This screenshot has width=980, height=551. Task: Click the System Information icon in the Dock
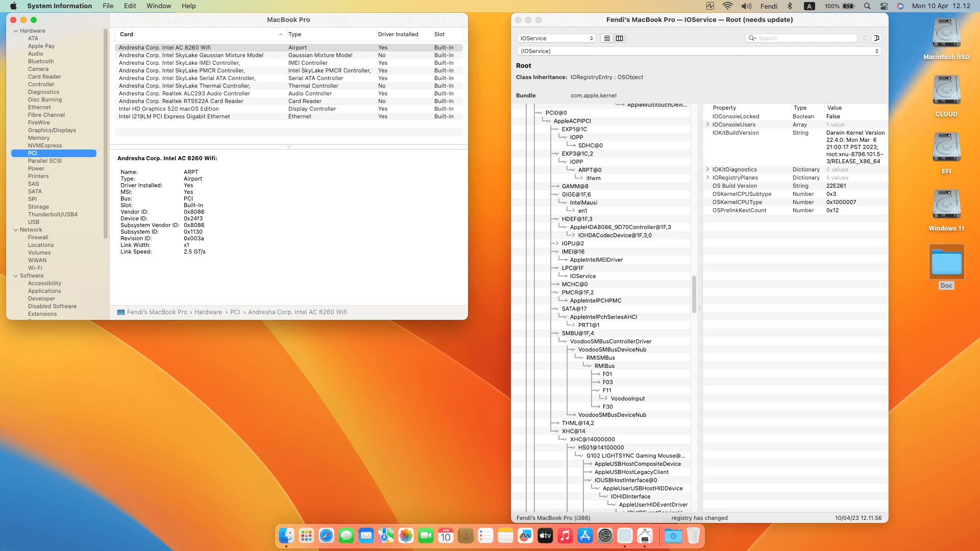tap(625, 535)
